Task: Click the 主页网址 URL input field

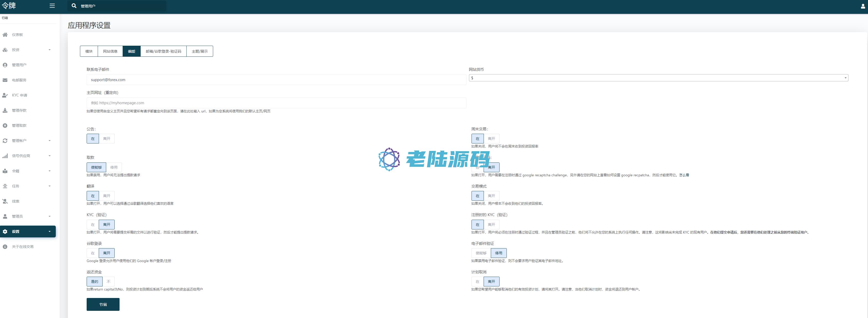Action: tap(276, 103)
